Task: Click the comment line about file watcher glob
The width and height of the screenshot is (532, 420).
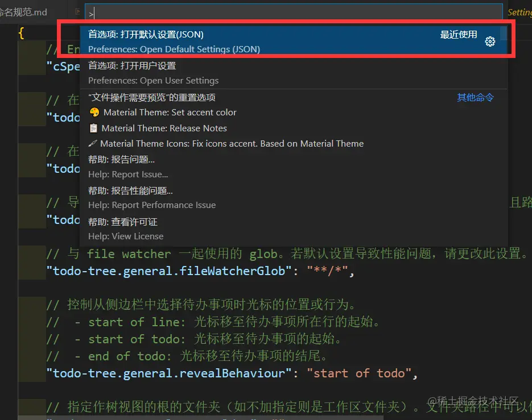Action: coord(287,253)
